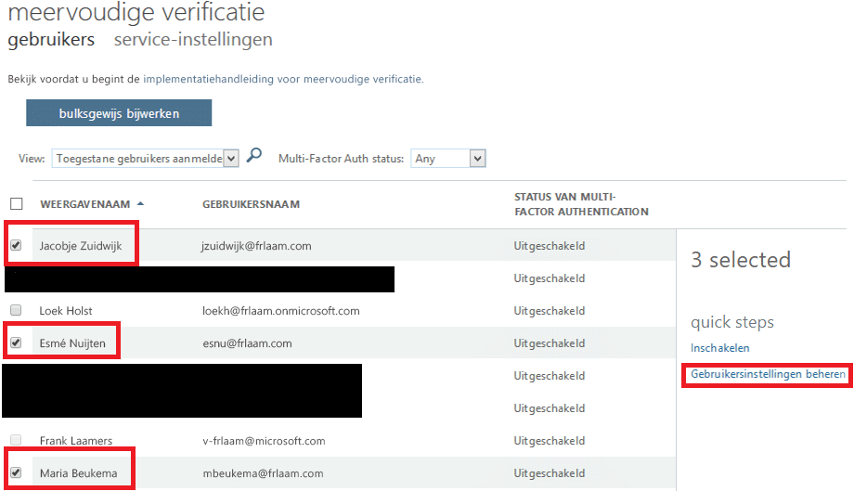Click Uitgeschakeld status for Esmé Nuijten

tap(550, 343)
